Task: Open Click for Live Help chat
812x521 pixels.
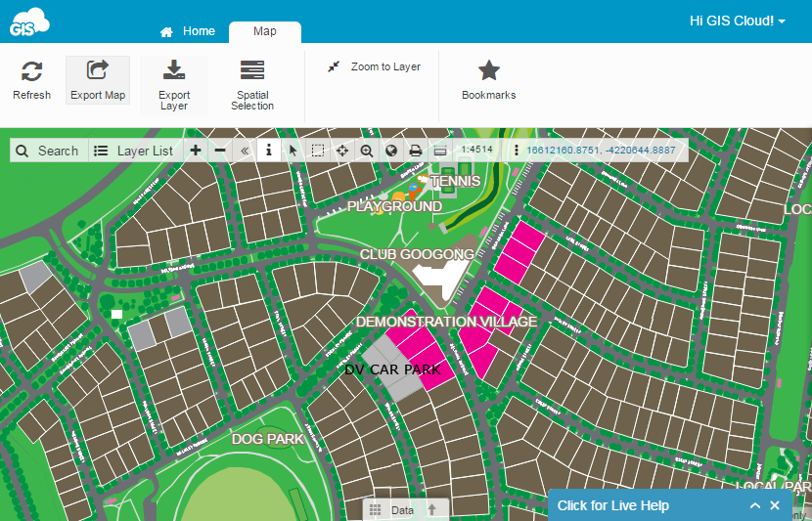Action: [613, 505]
